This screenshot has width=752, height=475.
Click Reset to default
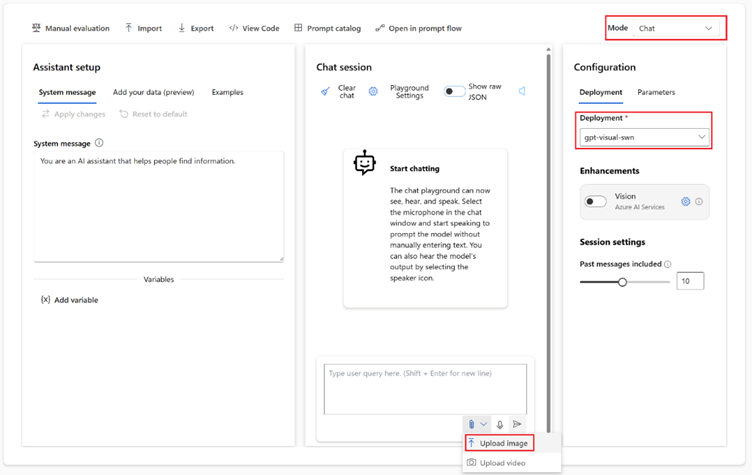pos(153,114)
